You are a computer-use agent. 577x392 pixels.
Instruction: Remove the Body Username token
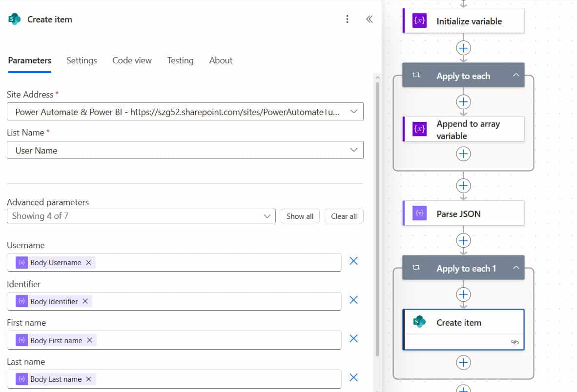[88, 262]
